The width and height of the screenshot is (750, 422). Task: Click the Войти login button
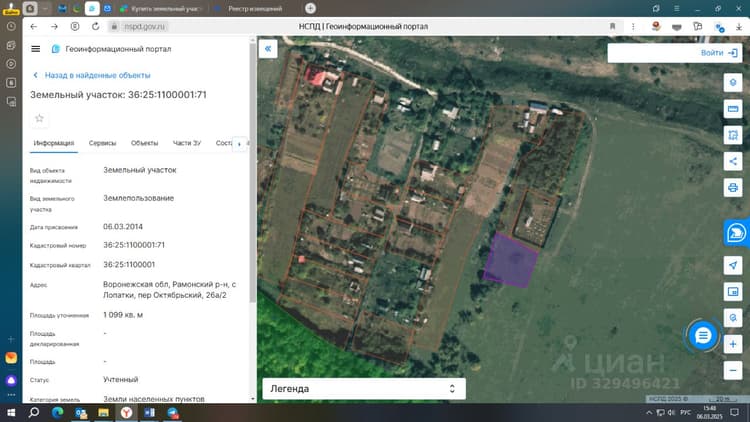tap(719, 53)
